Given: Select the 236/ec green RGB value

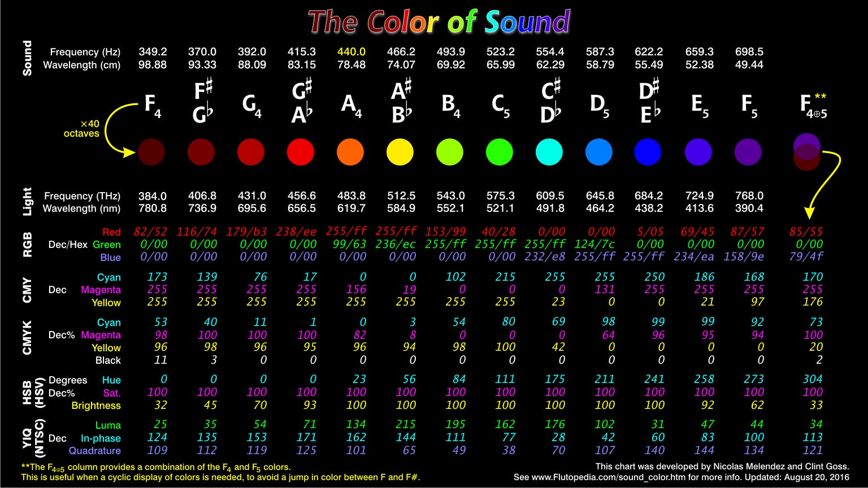Looking at the screenshot, I should (396, 244).
